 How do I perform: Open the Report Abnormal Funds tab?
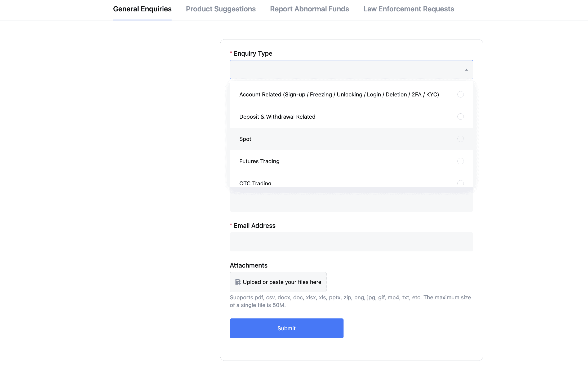coord(309,9)
